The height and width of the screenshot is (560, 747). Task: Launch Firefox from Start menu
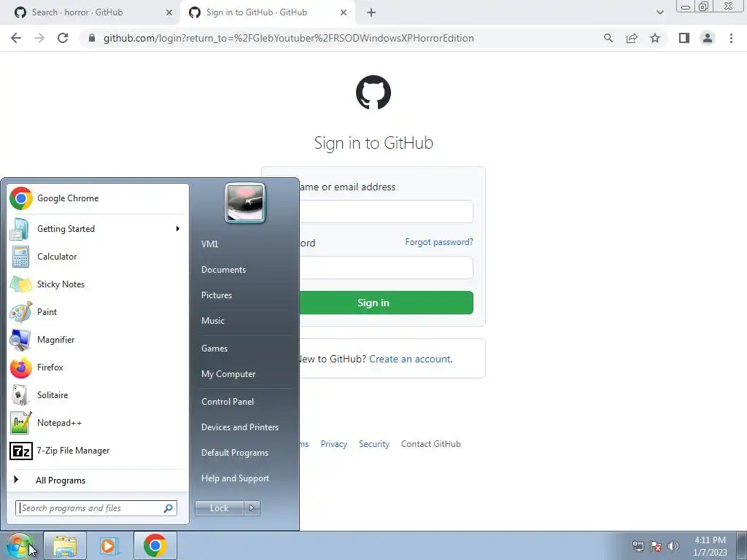pyautogui.click(x=98, y=367)
